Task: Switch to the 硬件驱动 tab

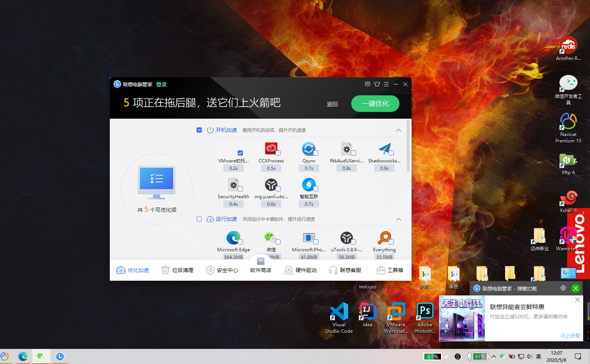Action: coord(300,270)
